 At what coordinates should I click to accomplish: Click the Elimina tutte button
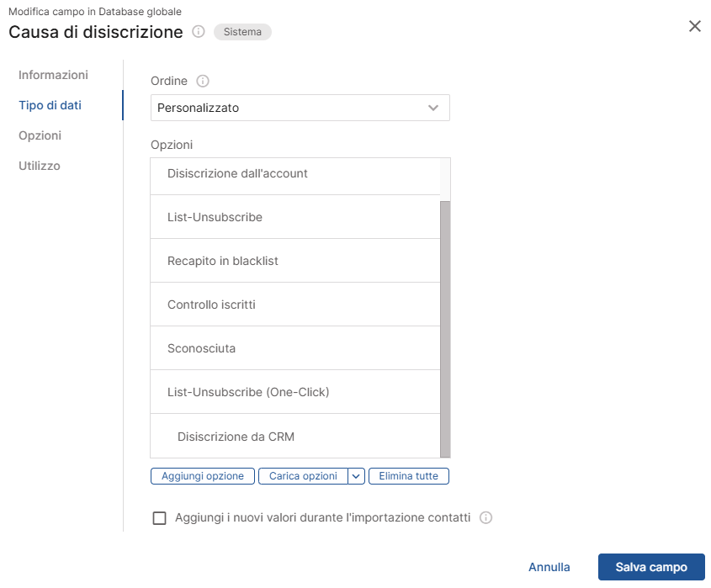coord(409,476)
